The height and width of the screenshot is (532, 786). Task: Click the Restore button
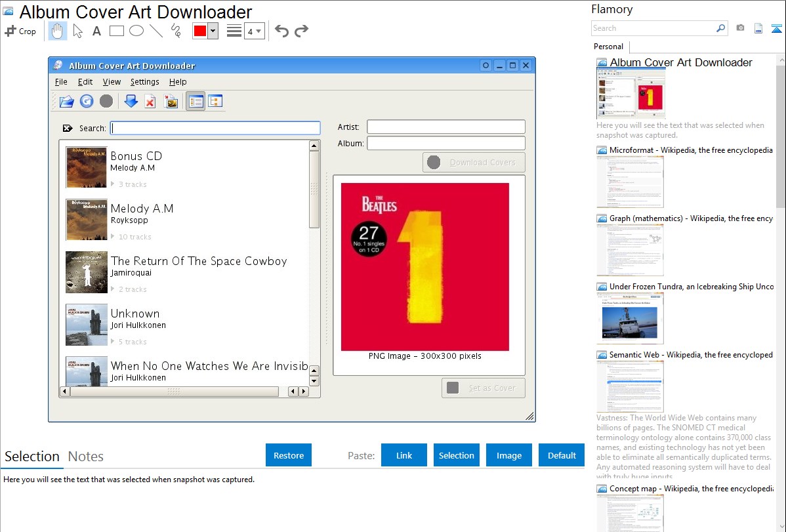click(289, 455)
